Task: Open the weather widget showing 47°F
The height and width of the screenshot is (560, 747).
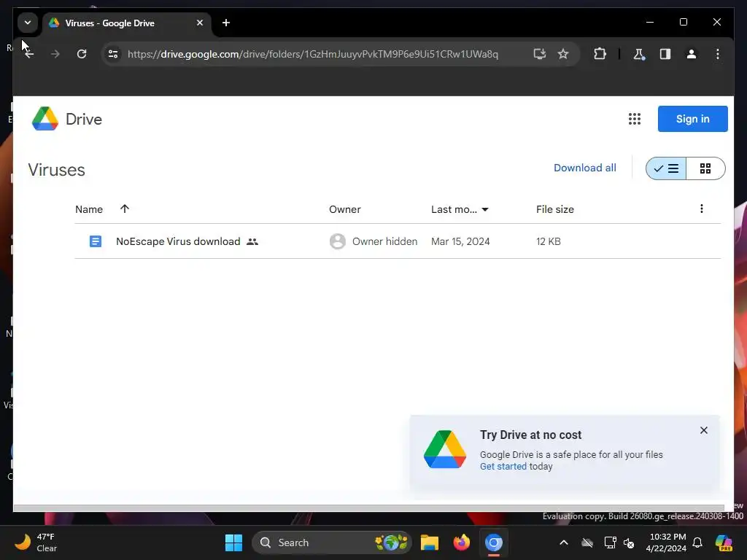Action: (36, 542)
